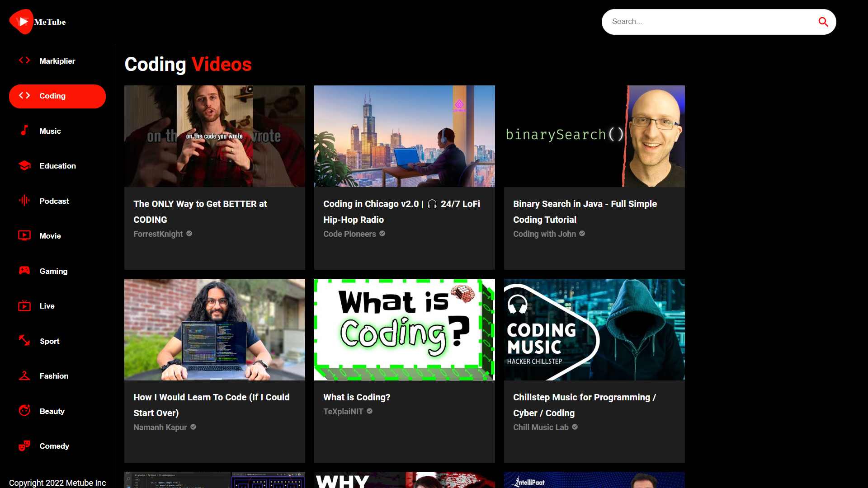The image size is (868, 488).
Task: Select the Fashion hanger icon
Action: (24, 375)
